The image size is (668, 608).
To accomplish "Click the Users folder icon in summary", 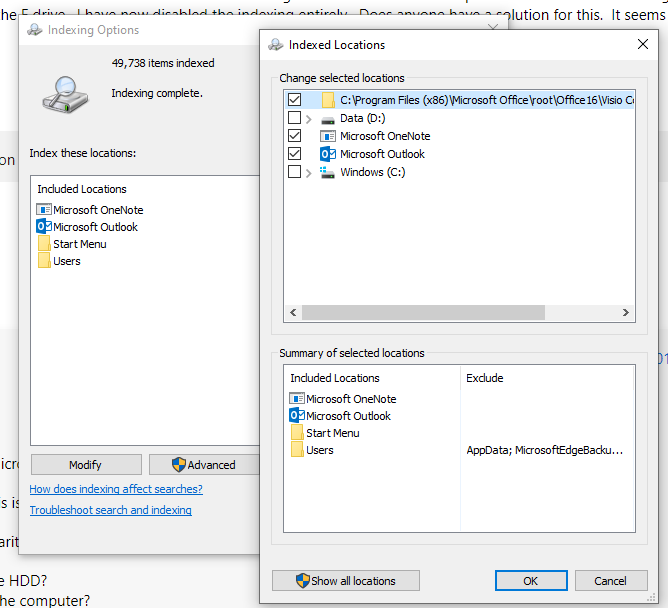I will [x=297, y=450].
